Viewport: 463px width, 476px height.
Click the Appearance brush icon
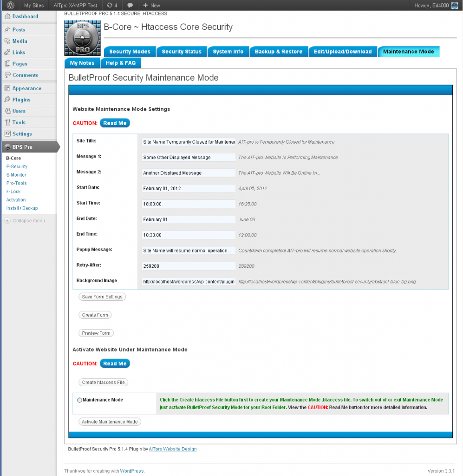click(x=7, y=88)
